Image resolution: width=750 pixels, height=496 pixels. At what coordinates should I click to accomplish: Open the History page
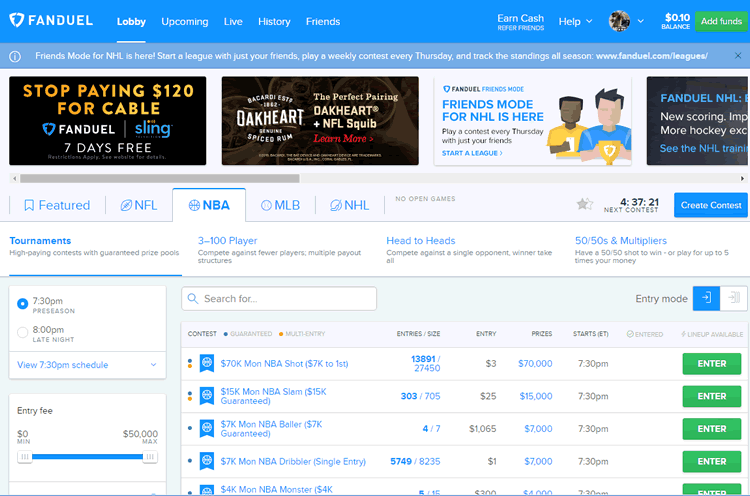pyautogui.click(x=274, y=22)
